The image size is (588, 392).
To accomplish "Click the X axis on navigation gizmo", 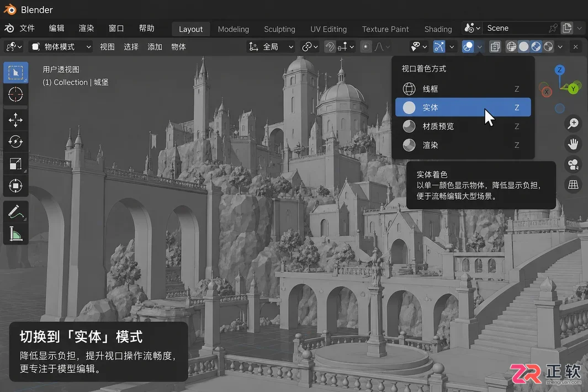I will tap(547, 92).
